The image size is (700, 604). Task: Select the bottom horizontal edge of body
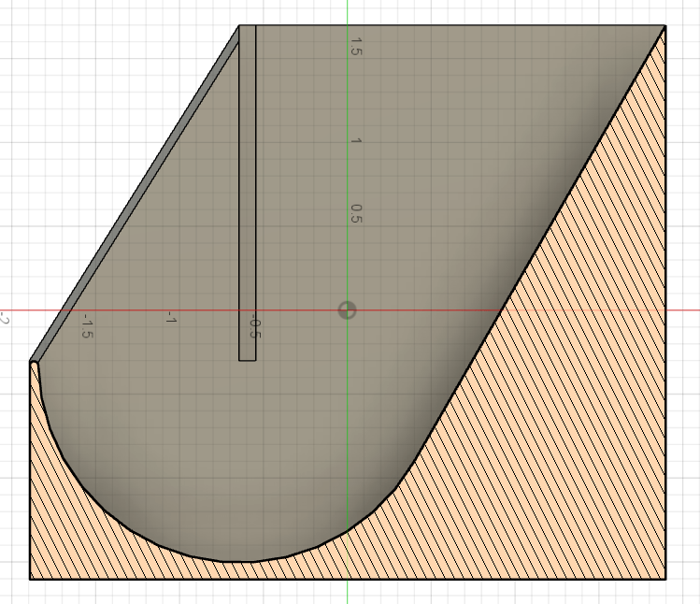click(374, 579)
